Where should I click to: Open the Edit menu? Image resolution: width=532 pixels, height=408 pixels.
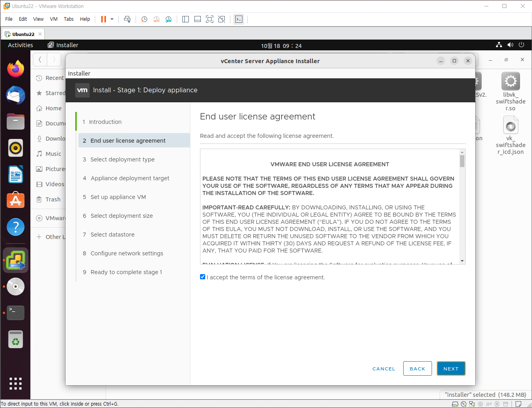[23, 19]
